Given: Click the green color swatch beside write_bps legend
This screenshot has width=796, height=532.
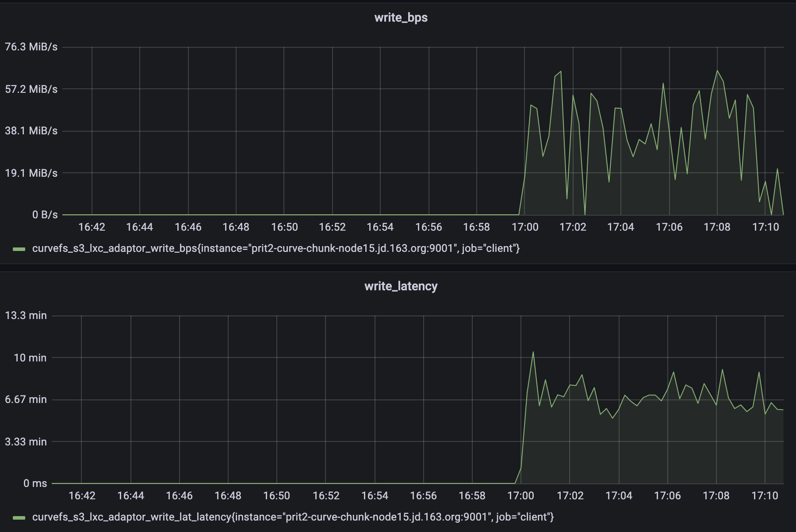Looking at the screenshot, I should [x=19, y=248].
